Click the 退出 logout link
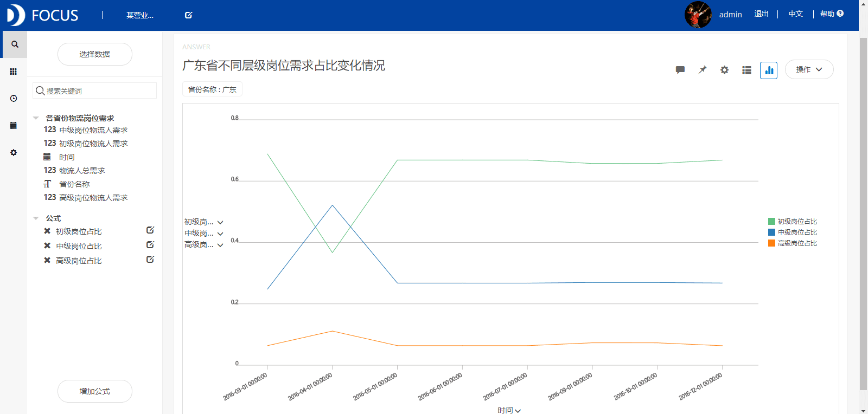Screen dimensions: 868x414 tap(761, 14)
